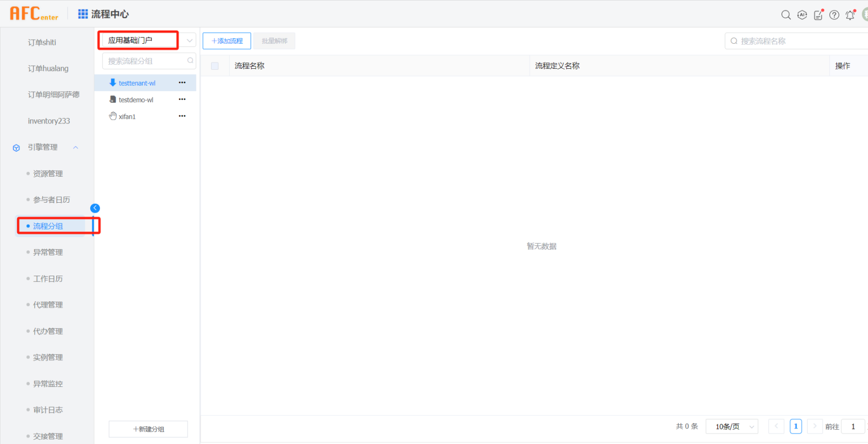Screen dimensions: 868x444
Task: Open the notes icon with red dot
Action: [819, 15]
